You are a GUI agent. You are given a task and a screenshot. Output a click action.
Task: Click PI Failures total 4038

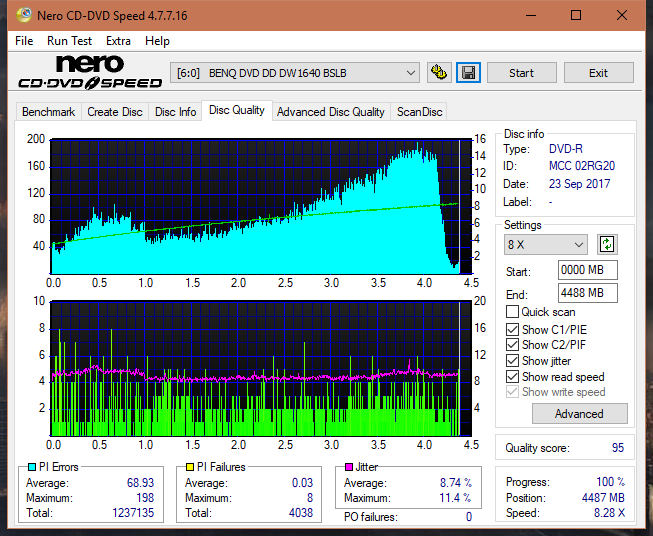pyautogui.click(x=301, y=513)
